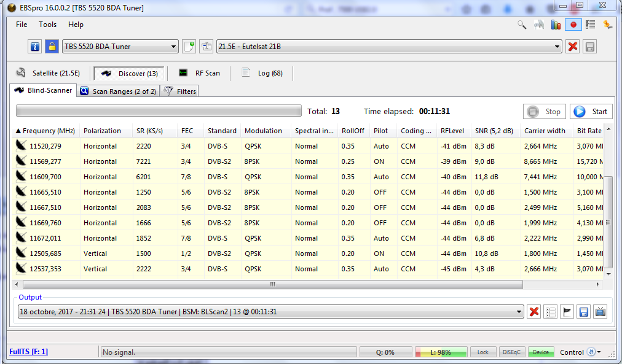Click the add new document icon beside tuner
This screenshot has width=622, height=364.
pyautogui.click(x=189, y=47)
